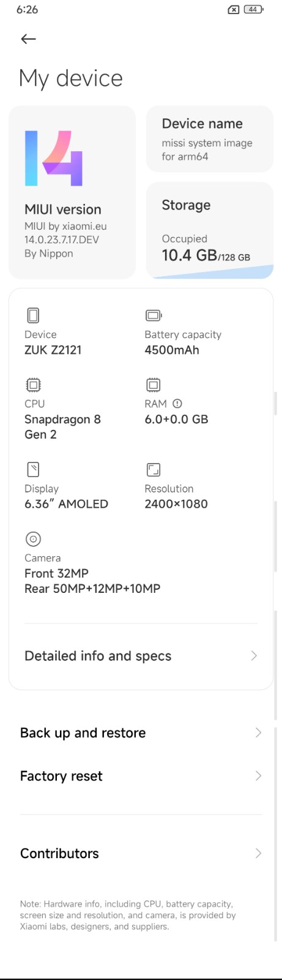Tap the Device phone icon
Screen dimensions: 282x980
click(x=33, y=315)
